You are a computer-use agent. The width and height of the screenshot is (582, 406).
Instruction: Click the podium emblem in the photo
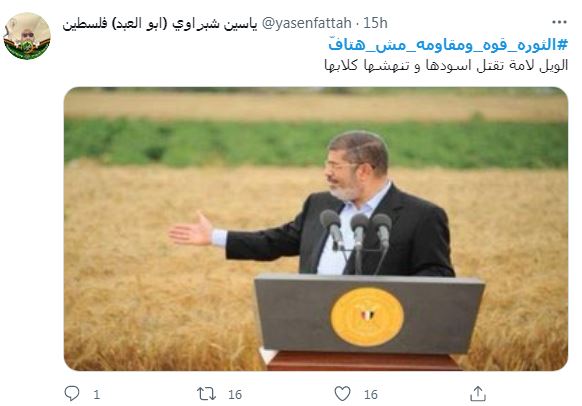tap(367, 317)
